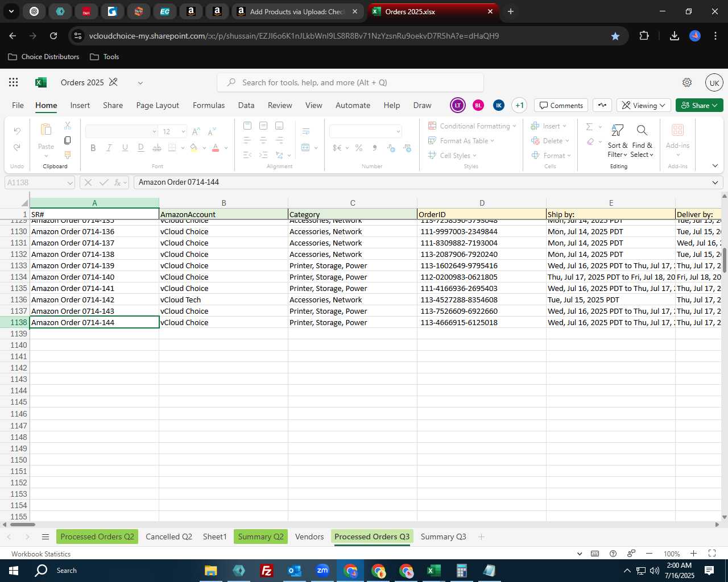The width and height of the screenshot is (728, 582).
Task: Toggle Align Right for cell text
Action: click(x=279, y=140)
